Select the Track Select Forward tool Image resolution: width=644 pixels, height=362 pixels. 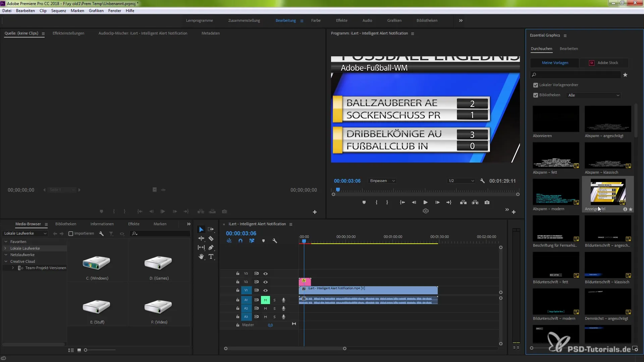point(211,230)
